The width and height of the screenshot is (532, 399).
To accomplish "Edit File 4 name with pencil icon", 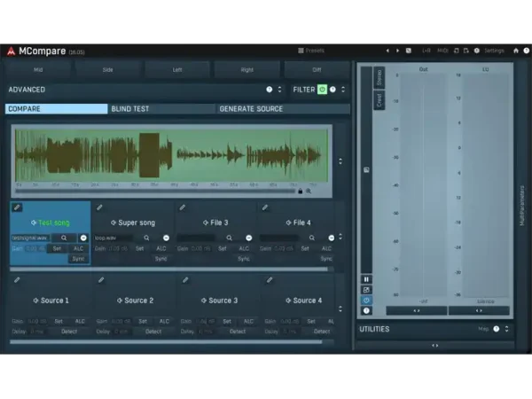I will (x=265, y=207).
